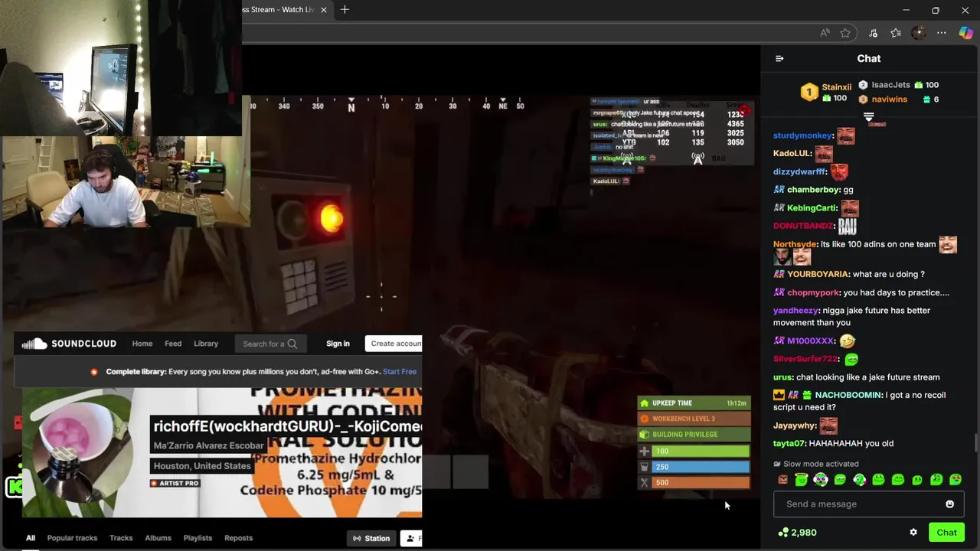Open dizzydwarfff's username in chat
980x551 pixels.
[800, 172]
